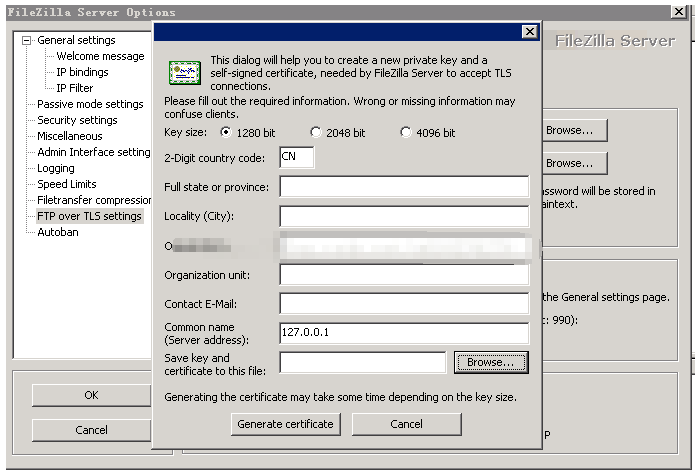Image resolution: width=700 pixels, height=474 pixels.
Task: Click the Common name server address field
Action: 403,333
